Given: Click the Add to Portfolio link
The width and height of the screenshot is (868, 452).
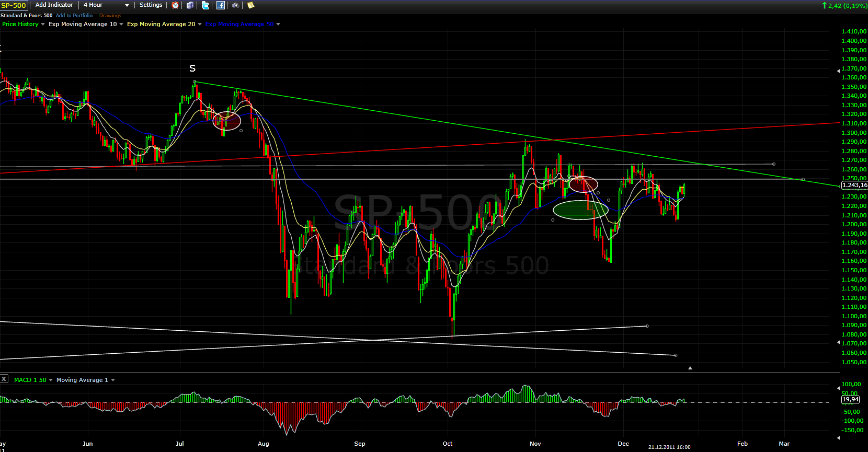Looking at the screenshot, I should [74, 16].
